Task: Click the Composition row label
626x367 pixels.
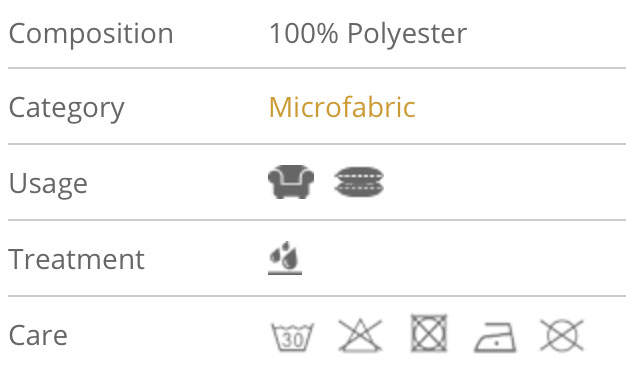Action: 91,34
